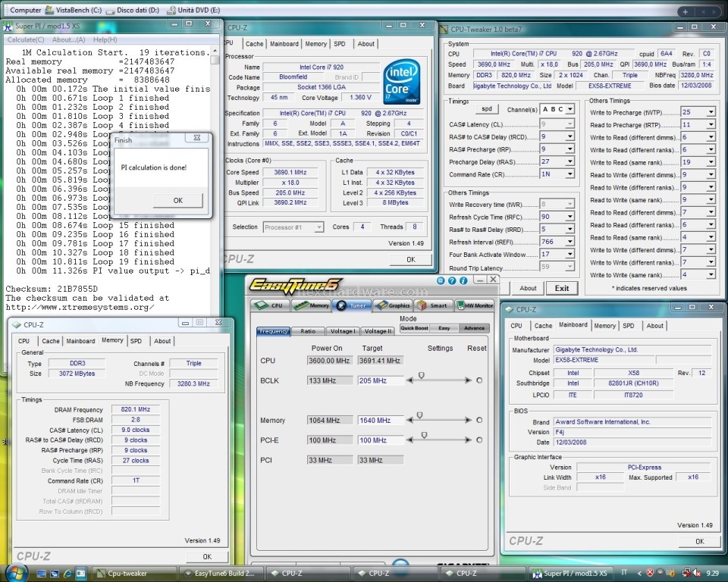The height and width of the screenshot is (582, 728).
Task: Click Cpu-tweaker taskbar button
Action: coord(133,574)
